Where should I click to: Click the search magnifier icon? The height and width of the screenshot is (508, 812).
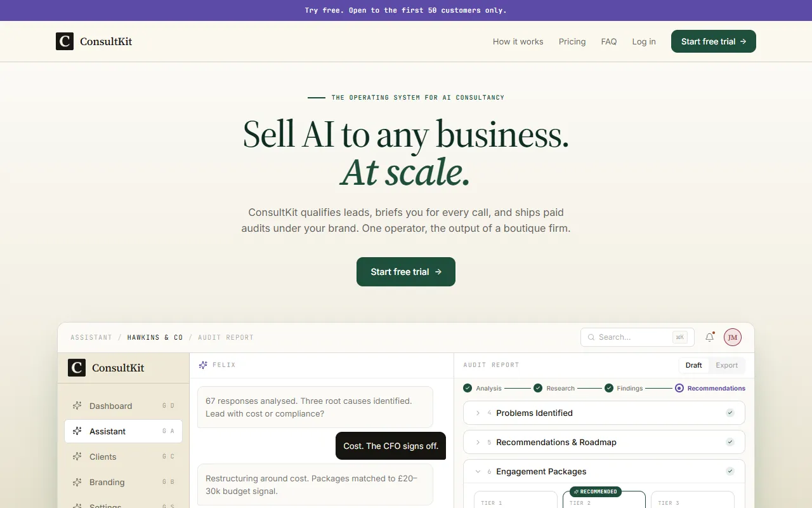pos(591,337)
